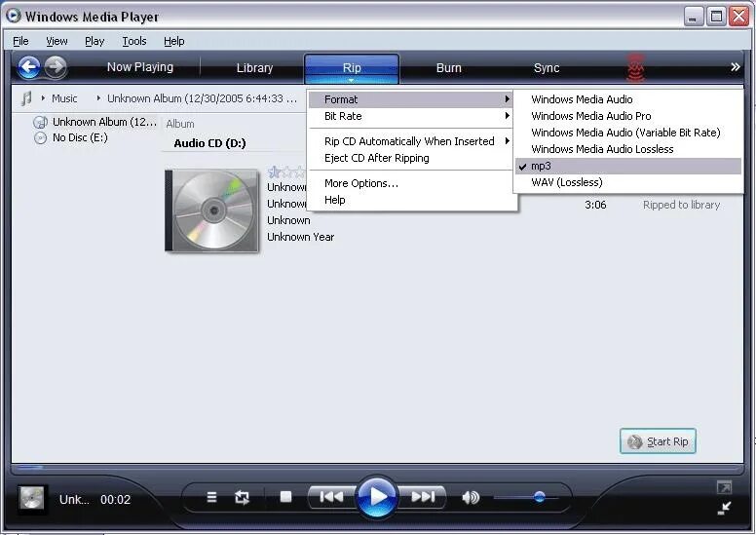Viewport: 756px width, 535px height.
Task: Click the now playing album thumbnail
Action: coord(32,498)
